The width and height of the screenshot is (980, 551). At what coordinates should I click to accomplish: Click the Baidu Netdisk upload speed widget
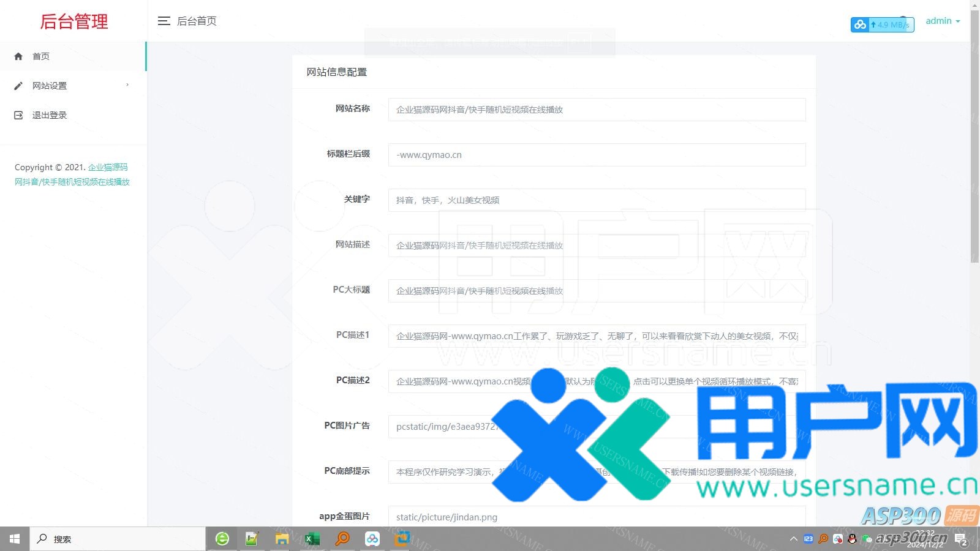[x=882, y=24]
